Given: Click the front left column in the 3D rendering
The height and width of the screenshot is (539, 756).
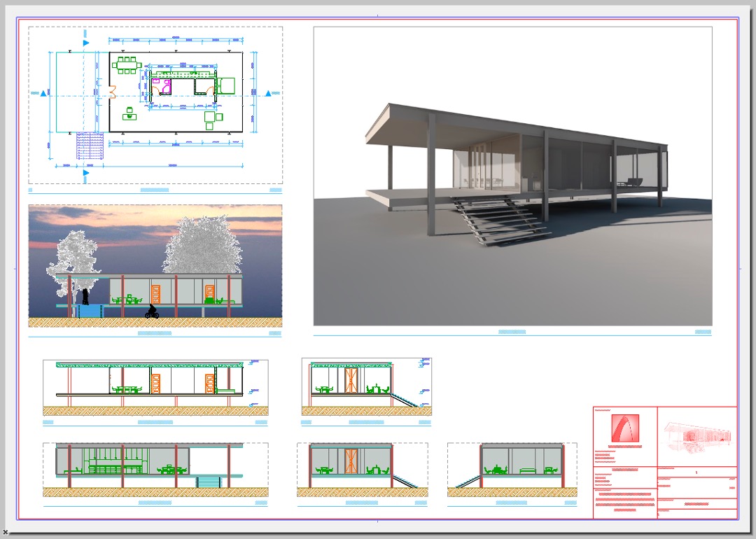Looking at the screenshot, I should click(431, 174).
